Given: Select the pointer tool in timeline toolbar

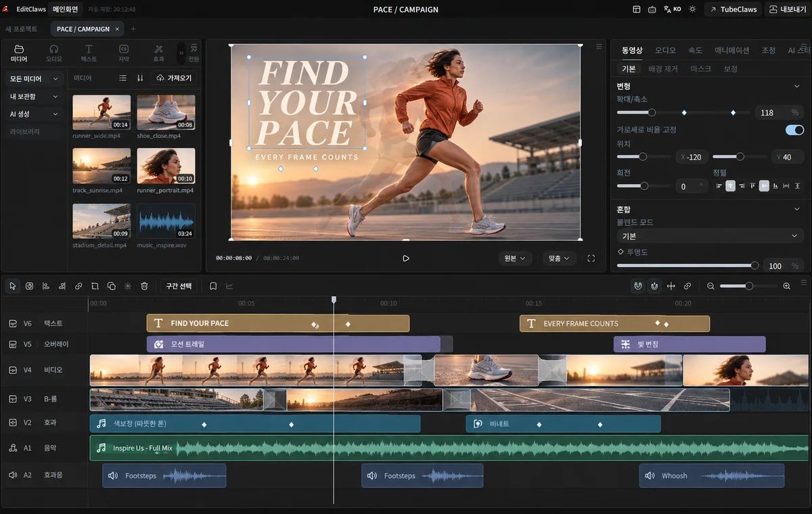Looking at the screenshot, I should [13, 286].
